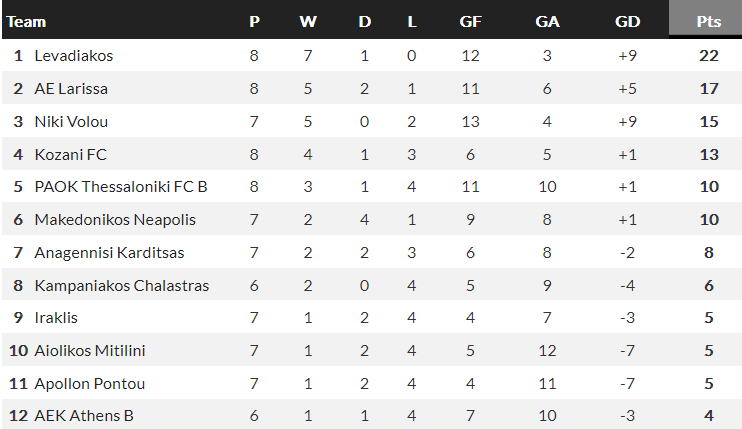Open Kampaniakos Chalastras team page
This screenshot has height=429, width=742.
pyautogui.click(x=122, y=286)
